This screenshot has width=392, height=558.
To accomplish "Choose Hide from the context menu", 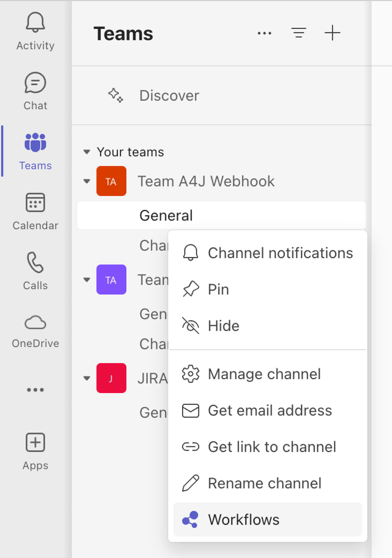I will click(267, 326).
